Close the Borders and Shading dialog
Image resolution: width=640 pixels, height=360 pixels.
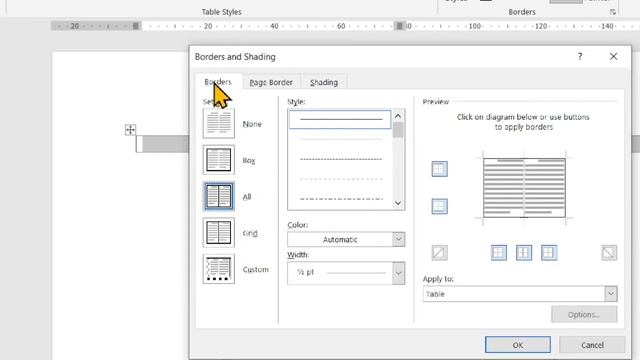[613, 56]
